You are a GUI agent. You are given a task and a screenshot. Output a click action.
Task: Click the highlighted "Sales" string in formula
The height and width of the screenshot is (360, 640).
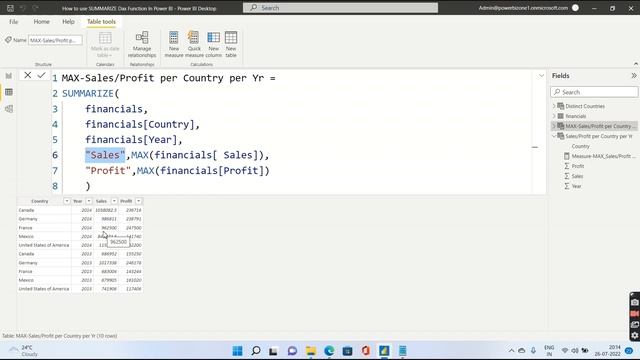(x=105, y=155)
